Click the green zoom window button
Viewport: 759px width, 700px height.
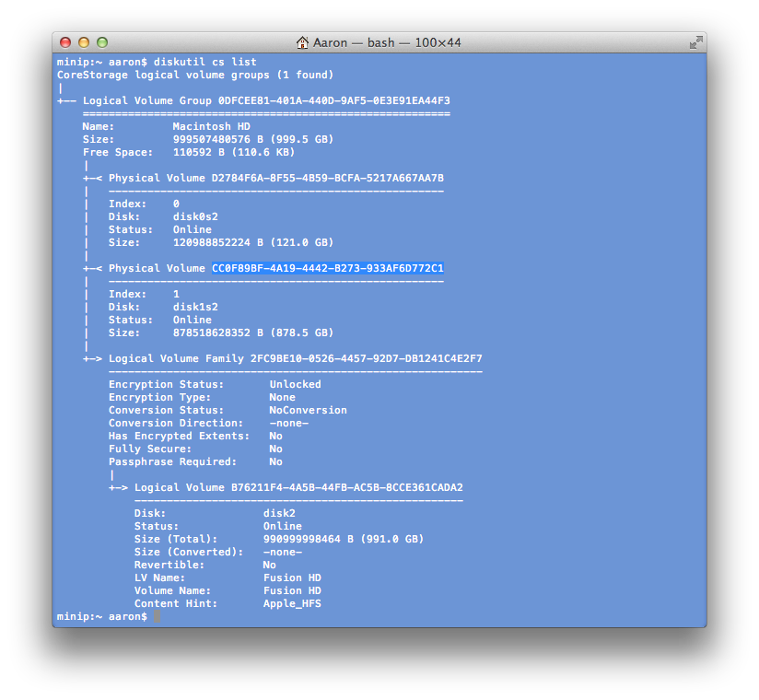coord(102,42)
